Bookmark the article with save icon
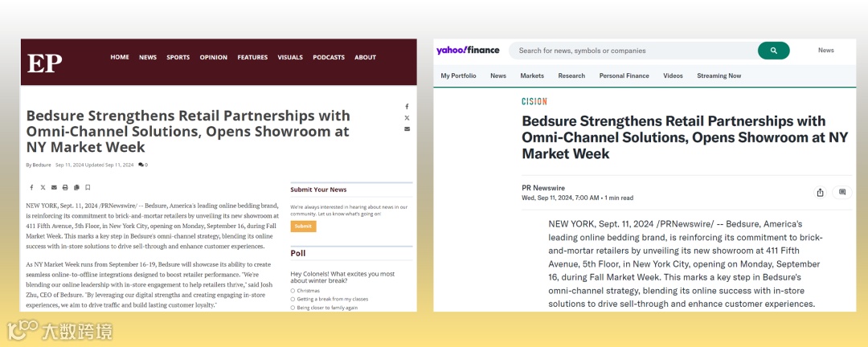This screenshot has width=868, height=347. coord(88,188)
